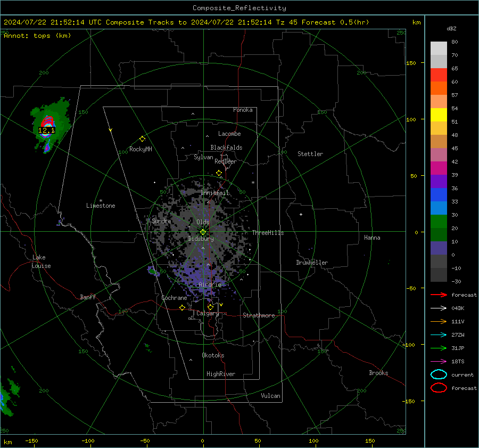Click the purple band below 39 dBZ
Image resolution: width=479 pixels, height=448 pixels.
tap(439, 181)
